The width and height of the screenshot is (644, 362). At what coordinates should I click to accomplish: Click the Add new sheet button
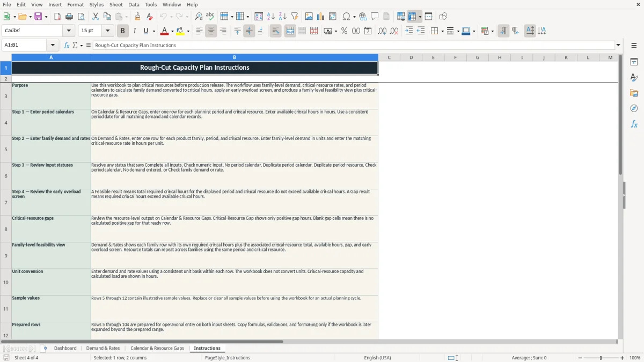tap(45, 348)
